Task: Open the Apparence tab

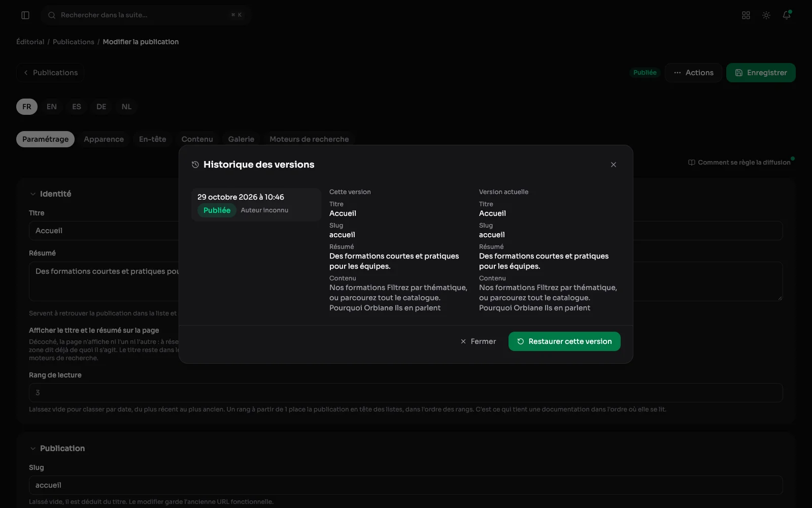Action: [x=104, y=139]
